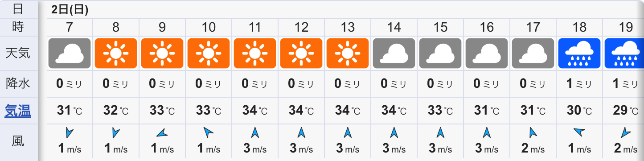644x161 pixels.
Task: Click the 降水 row label
Action: [18, 83]
